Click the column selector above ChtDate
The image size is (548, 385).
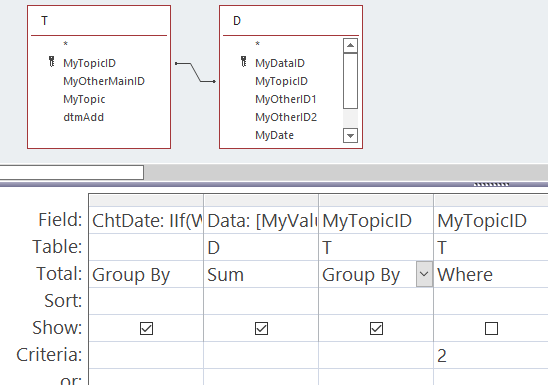(146, 201)
